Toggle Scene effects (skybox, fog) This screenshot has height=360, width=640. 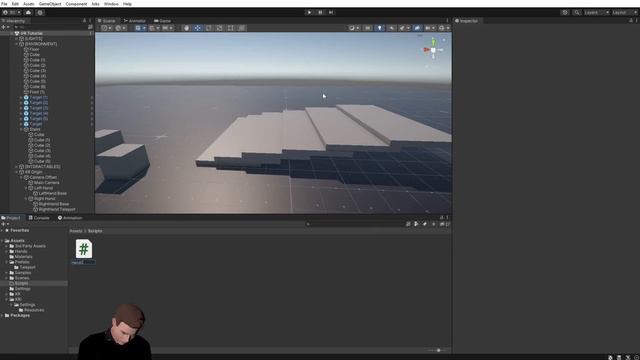(x=402, y=28)
